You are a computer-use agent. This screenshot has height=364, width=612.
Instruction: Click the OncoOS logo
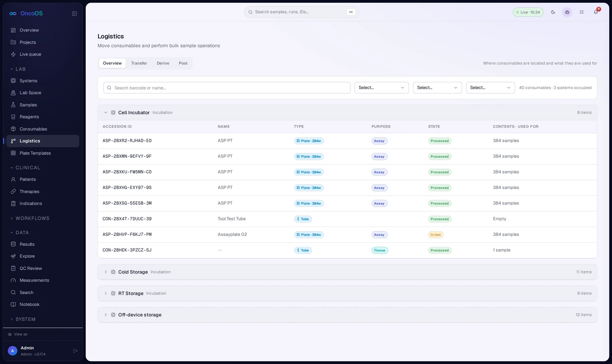click(x=26, y=14)
